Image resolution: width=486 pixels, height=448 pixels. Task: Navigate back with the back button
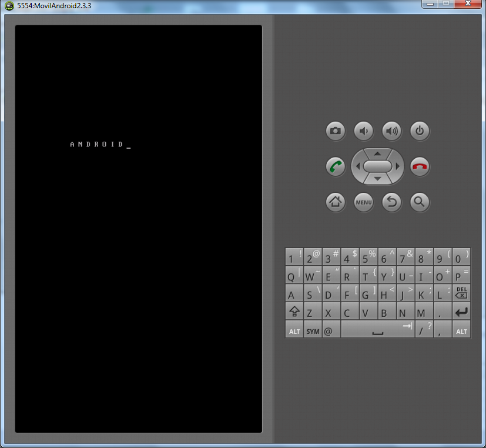tap(391, 202)
